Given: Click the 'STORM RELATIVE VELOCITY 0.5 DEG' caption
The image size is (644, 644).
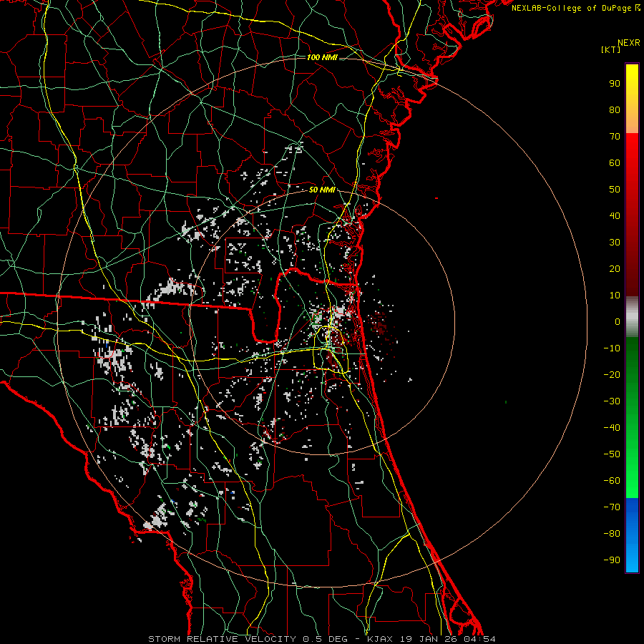Looking at the screenshot, I should tap(248, 639).
